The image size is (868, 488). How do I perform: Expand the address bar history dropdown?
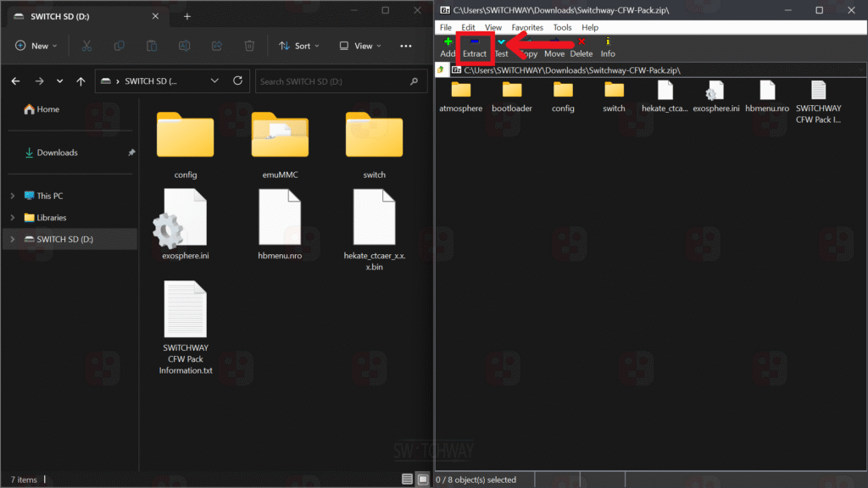214,80
